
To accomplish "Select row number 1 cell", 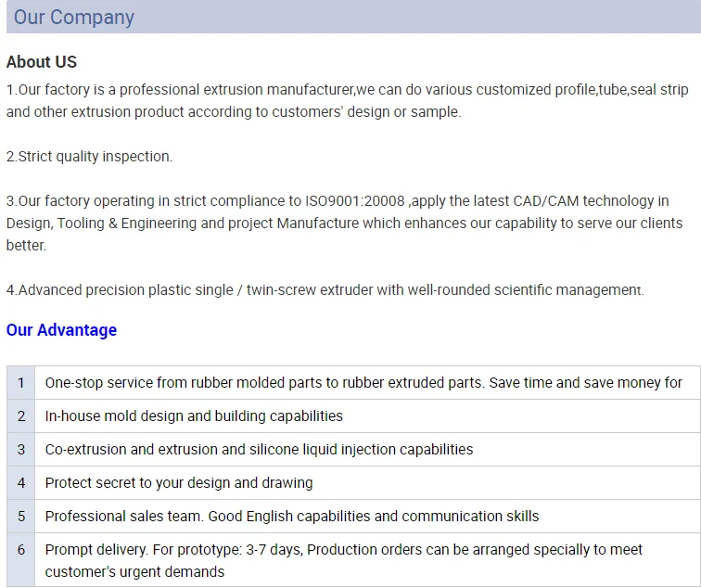I will 21,383.
